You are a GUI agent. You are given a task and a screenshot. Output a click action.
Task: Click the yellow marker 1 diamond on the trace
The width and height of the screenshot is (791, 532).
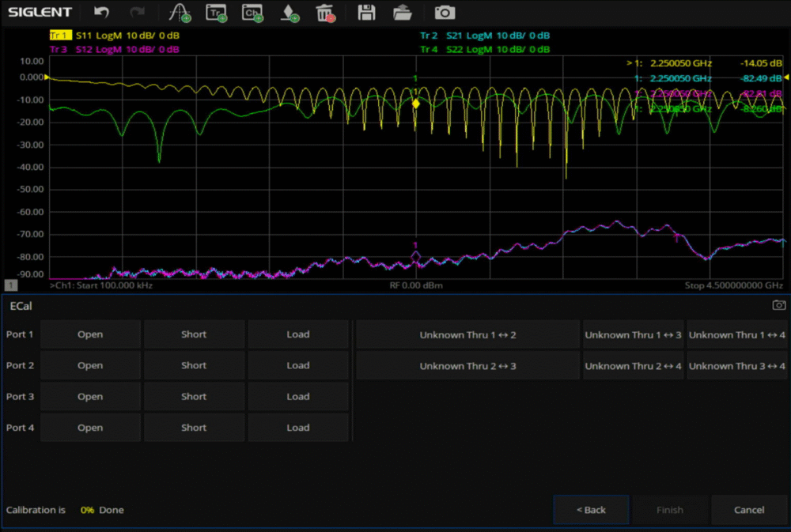(416, 103)
